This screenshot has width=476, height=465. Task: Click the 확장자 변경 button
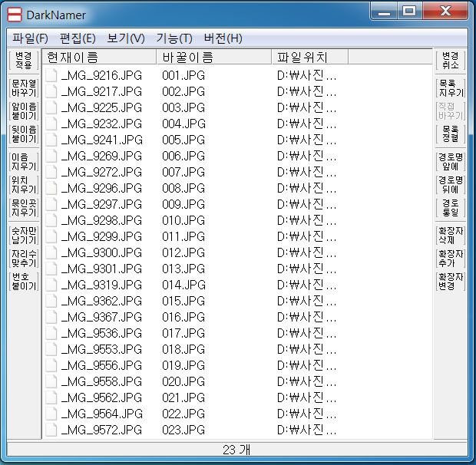click(451, 282)
